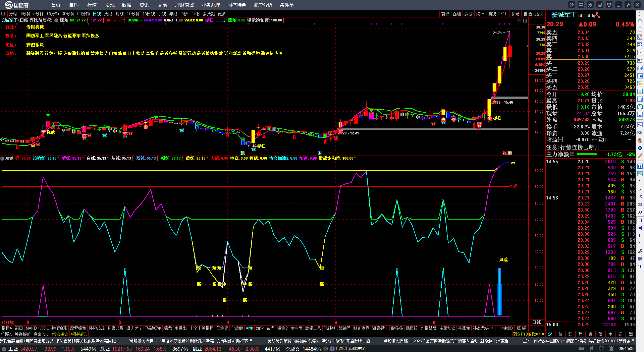Open the index selector arrow beside 上证
644x352 pixels.
4,349
